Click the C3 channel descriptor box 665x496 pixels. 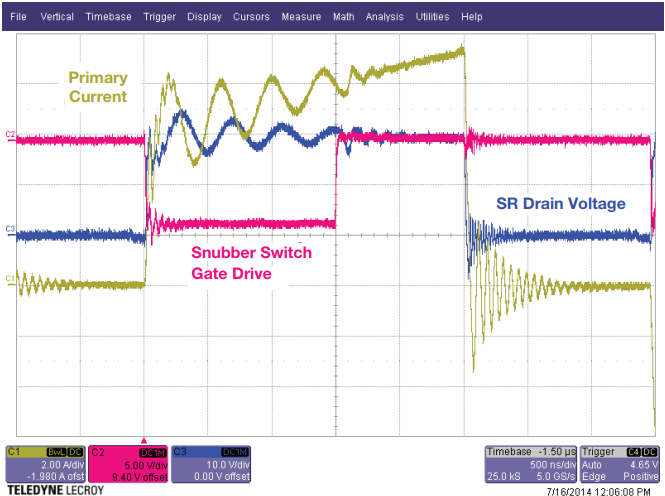[x=210, y=462]
